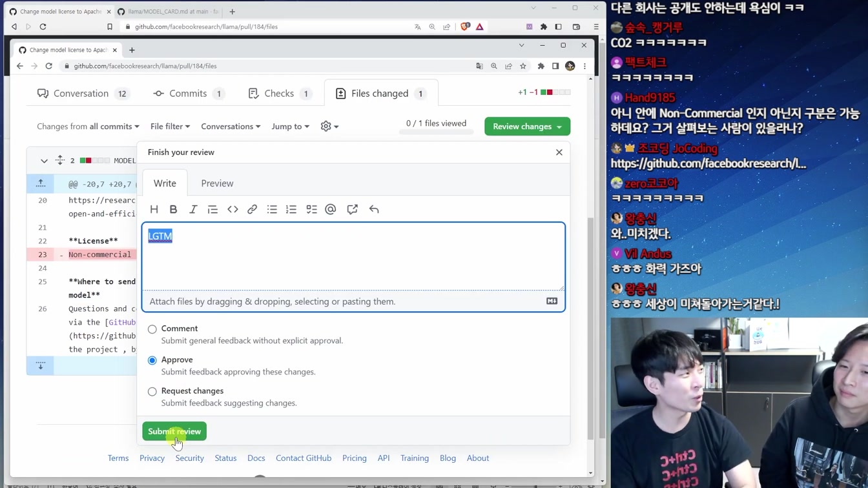Select the Write tab in review editor

click(x=165, y=183)
